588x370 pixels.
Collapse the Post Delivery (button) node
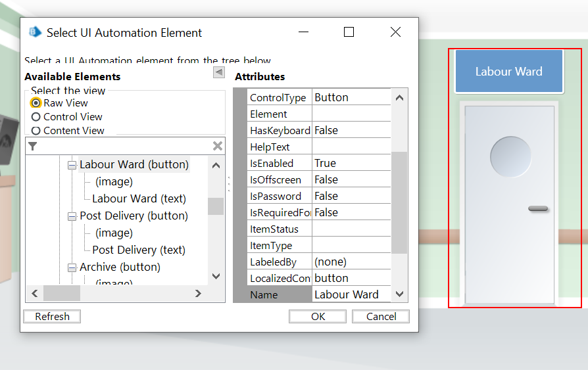coord(72,216)
